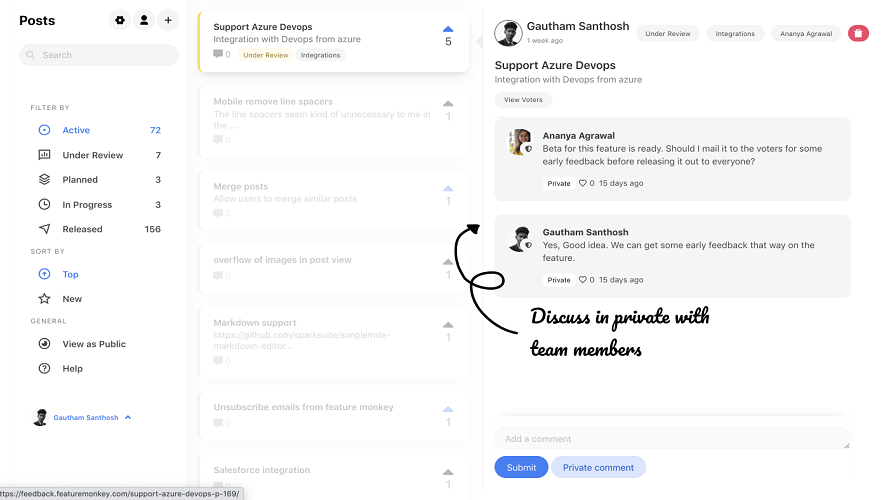
Task: Click the View as Public eye icon
Action: tap(44, 343)
